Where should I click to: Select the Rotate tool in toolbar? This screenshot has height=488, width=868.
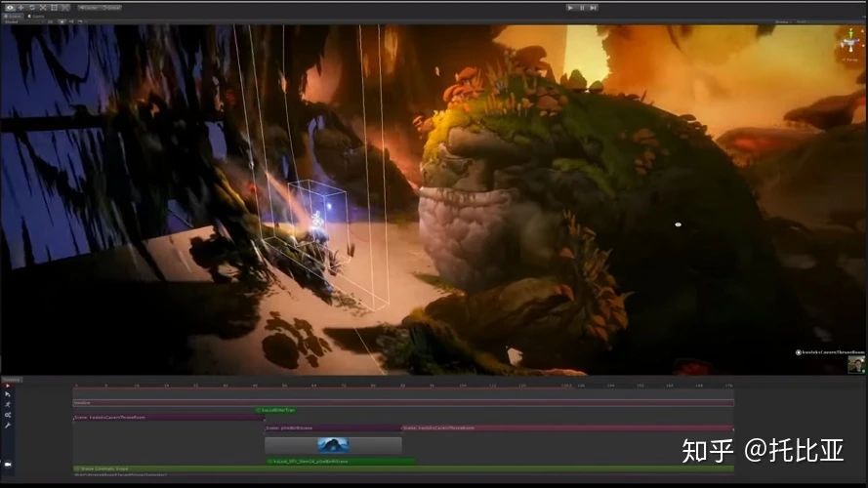click(32, 8)
